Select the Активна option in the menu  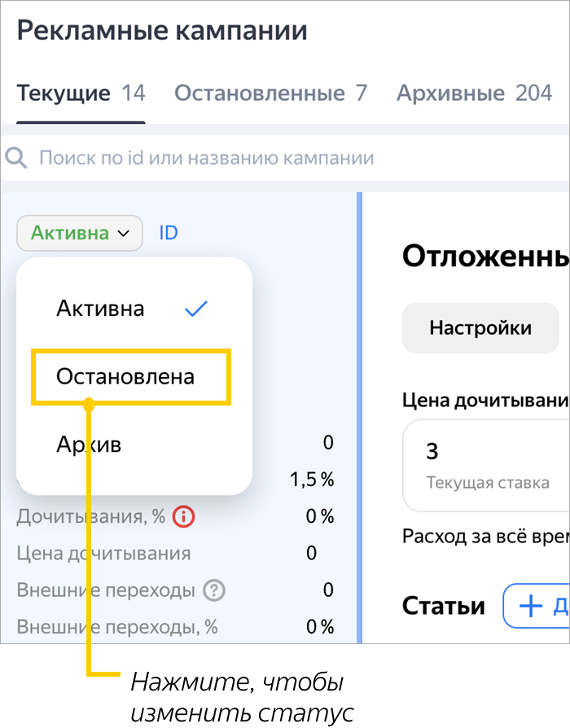pos(100,309)
